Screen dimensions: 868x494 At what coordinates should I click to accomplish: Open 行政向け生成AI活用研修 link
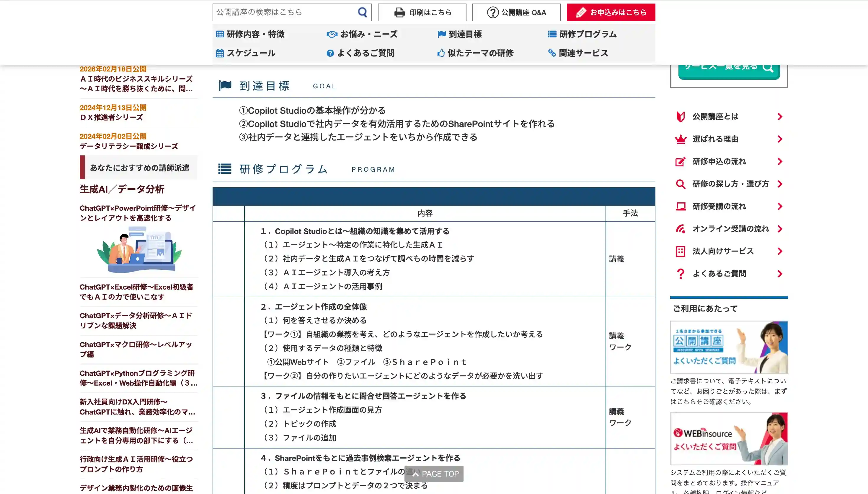pyautogui.click(x=136, y=464)
